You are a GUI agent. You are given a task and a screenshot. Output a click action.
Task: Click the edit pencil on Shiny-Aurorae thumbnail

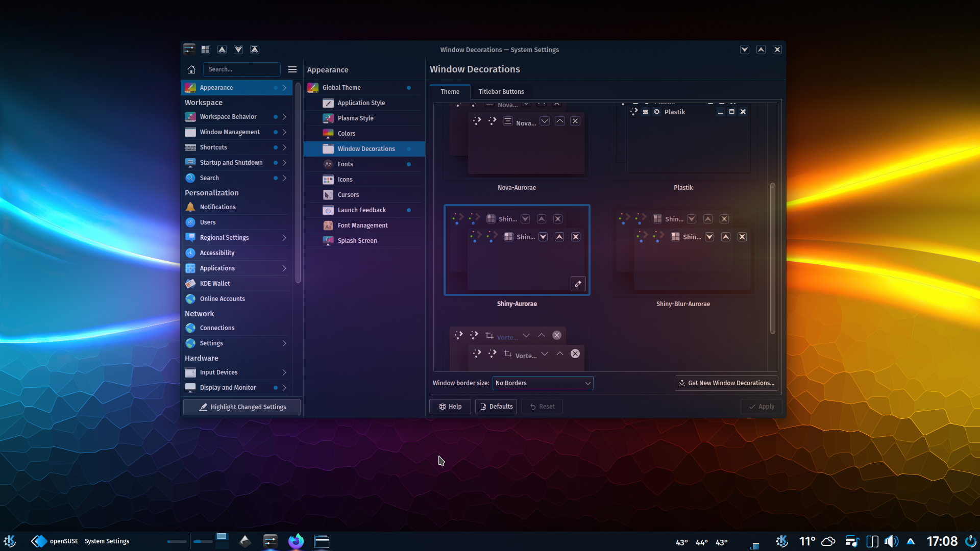[x=578, y=284]
